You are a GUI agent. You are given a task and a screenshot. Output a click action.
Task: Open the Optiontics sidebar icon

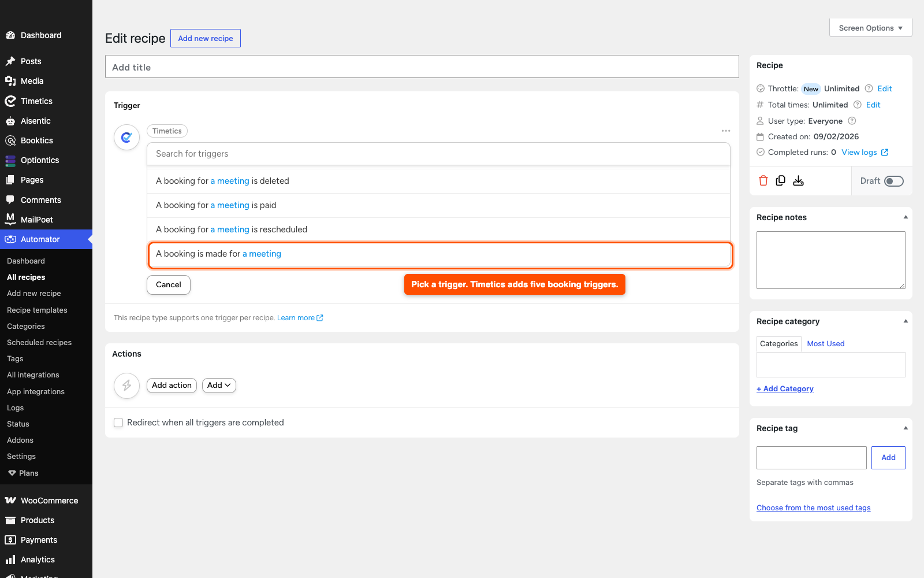coord(10,160)
